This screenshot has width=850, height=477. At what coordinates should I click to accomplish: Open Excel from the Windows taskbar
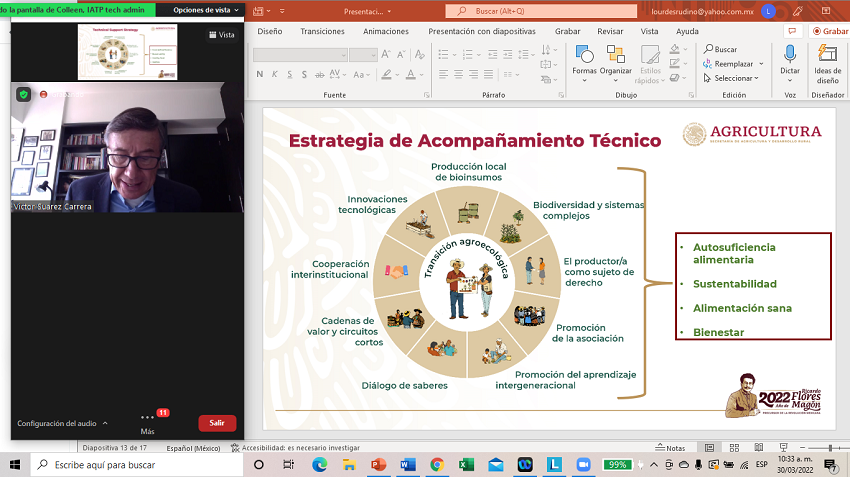coord(466,465)
